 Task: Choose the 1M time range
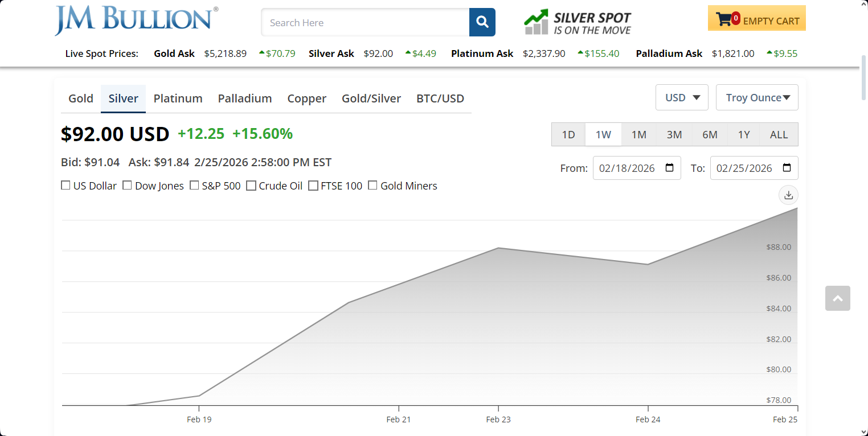[x=639, y=134]
